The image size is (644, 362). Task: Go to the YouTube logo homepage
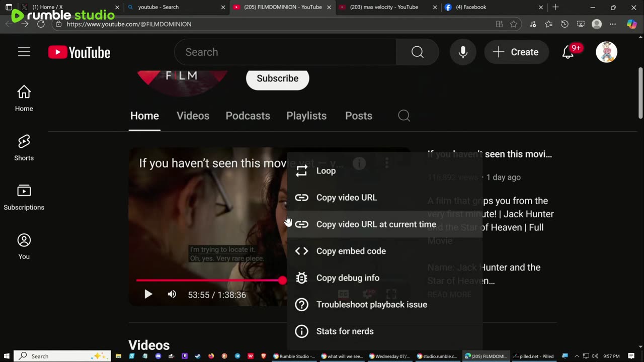pyautogui.click(x=79, y=52)
